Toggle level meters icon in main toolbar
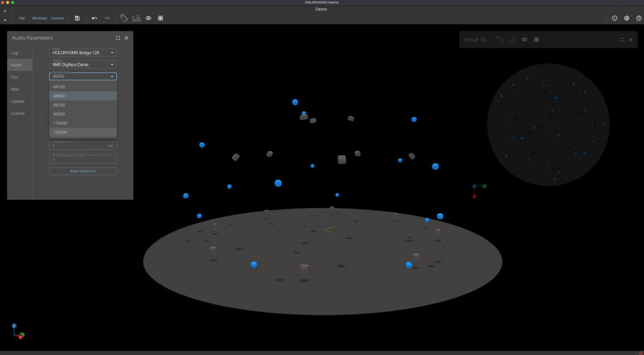This screenshot has width=644, height=355. [136, 18]
